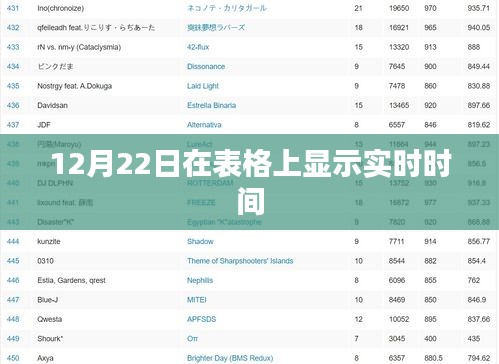Select artist cell Davidsan

(52, 105)
